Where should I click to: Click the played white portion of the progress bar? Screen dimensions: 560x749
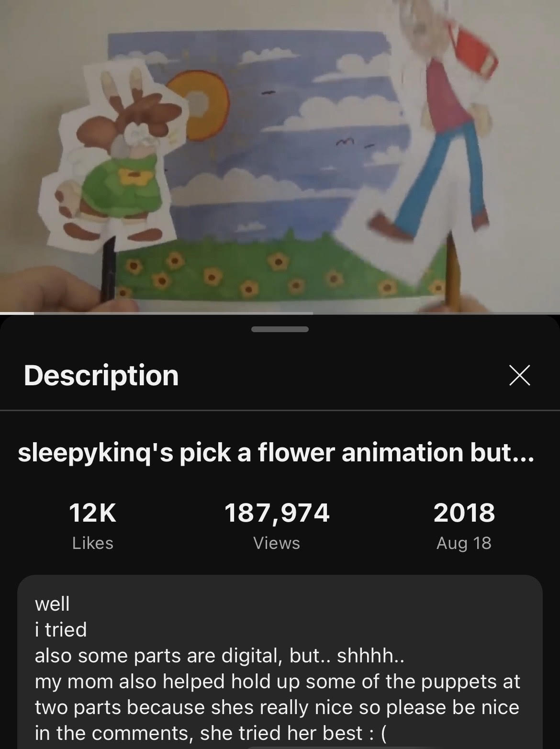17,313
